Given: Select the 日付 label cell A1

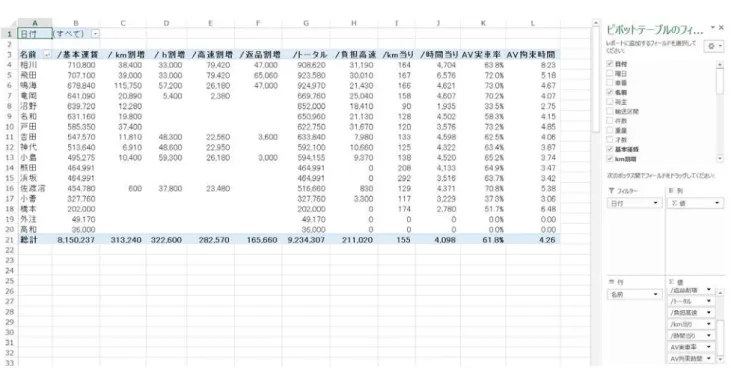Looking at the screenshot, I should (x=35, y=34).
